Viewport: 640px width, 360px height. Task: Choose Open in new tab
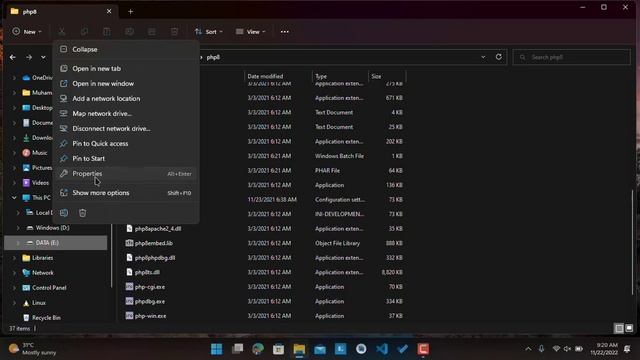(x=126, y=69)
